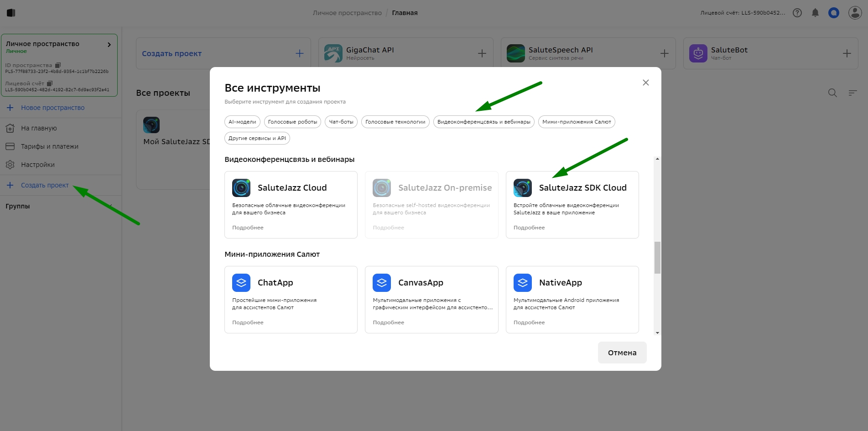The image size is (868, 431).
Task: Click the blue assistant circle icon
Action: pos(834,13)
